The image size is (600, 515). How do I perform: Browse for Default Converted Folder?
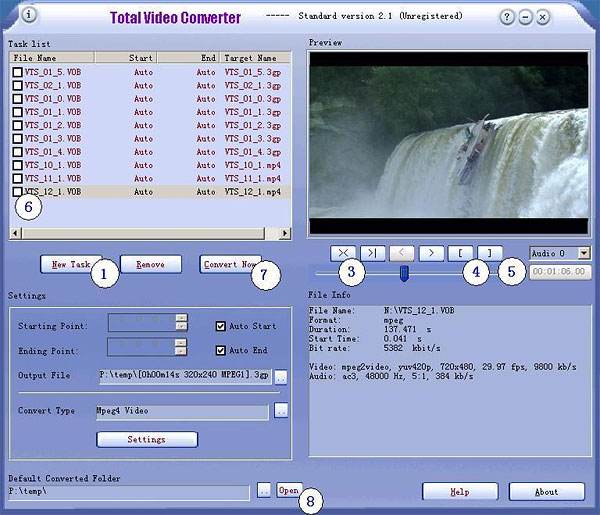pos(263,491)
